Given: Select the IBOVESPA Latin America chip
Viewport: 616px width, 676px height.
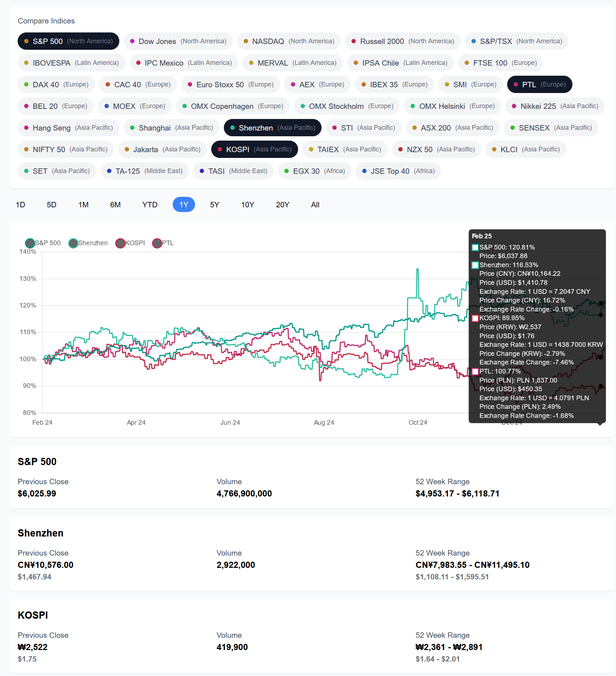Looking at the screenshot, I should point(71,63).
